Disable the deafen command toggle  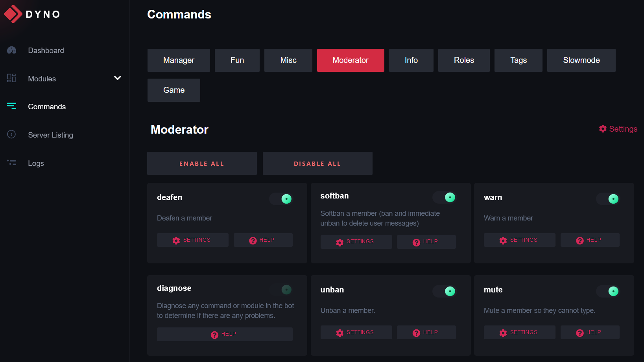[281, 199]
